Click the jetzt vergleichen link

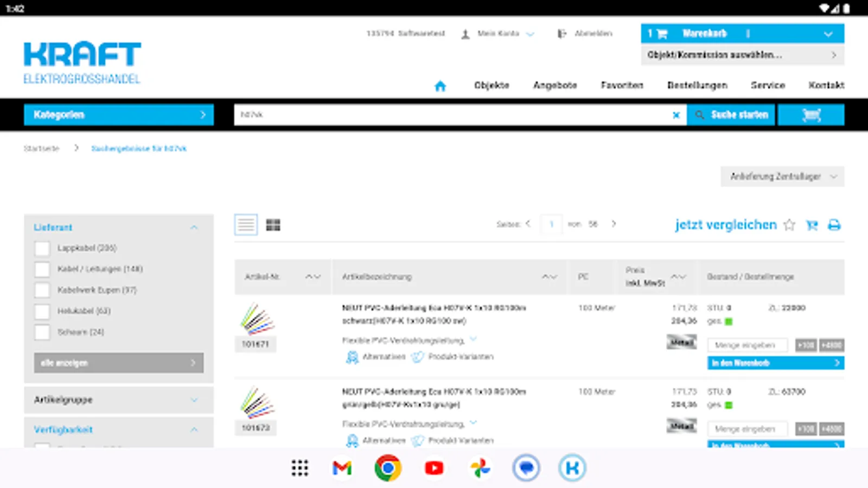click(x=725, y=224)
